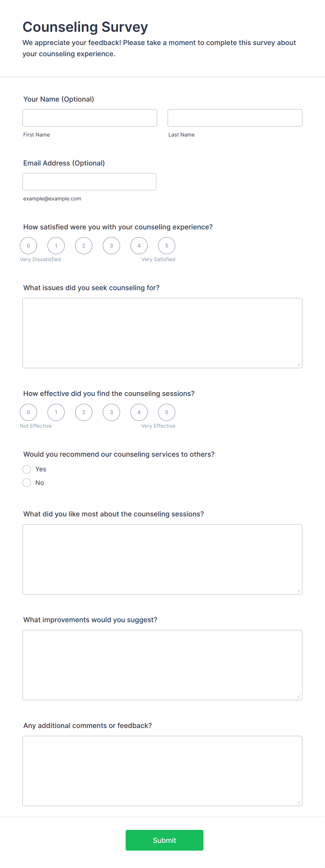Select effectiveness rating of 4
This screenshot has width=325, height=868.
(x=139, y=412)
